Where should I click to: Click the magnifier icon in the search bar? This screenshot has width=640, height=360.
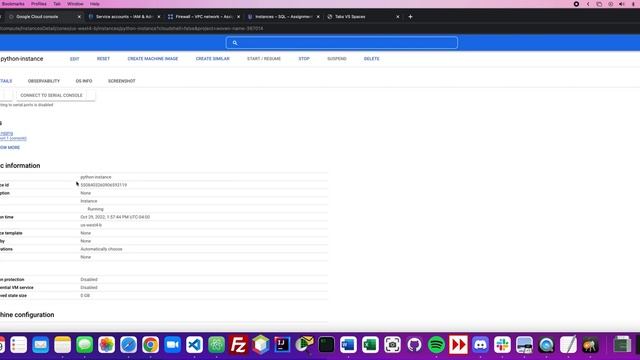tap(235, 43)
